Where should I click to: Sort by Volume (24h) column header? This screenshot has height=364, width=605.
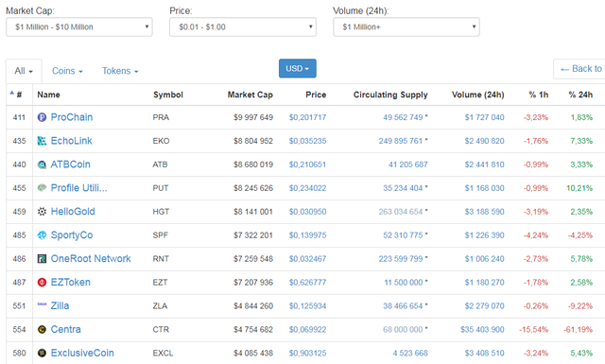tap(478, 95)
